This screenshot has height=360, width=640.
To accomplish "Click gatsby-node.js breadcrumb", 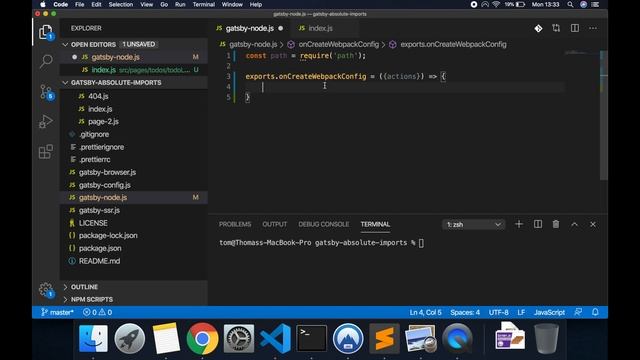I will (x=253, y=44).
